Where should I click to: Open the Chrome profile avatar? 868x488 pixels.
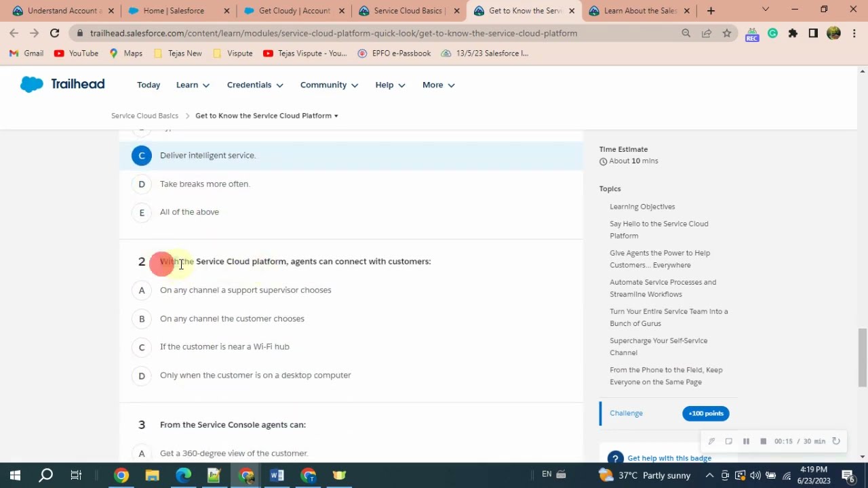click(x=833, y=33)
